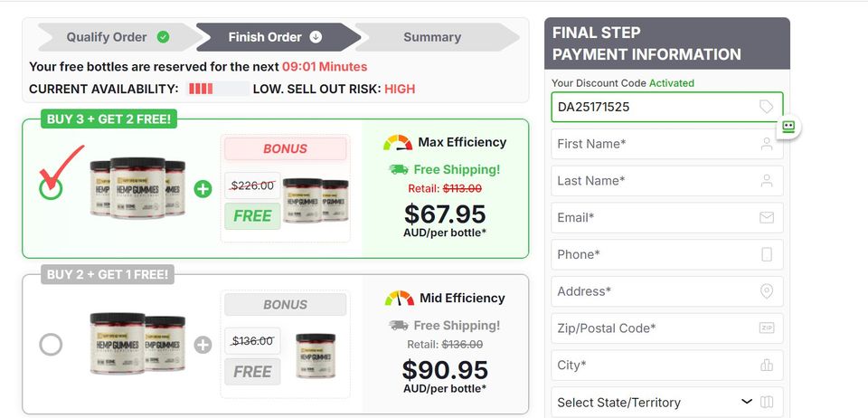
Task: Click the envelope icon in Email field
Action: (767, 217)
